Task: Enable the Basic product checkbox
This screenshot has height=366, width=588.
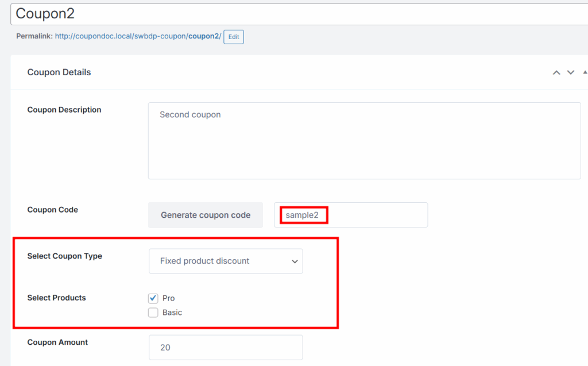Action: [153, 313]
